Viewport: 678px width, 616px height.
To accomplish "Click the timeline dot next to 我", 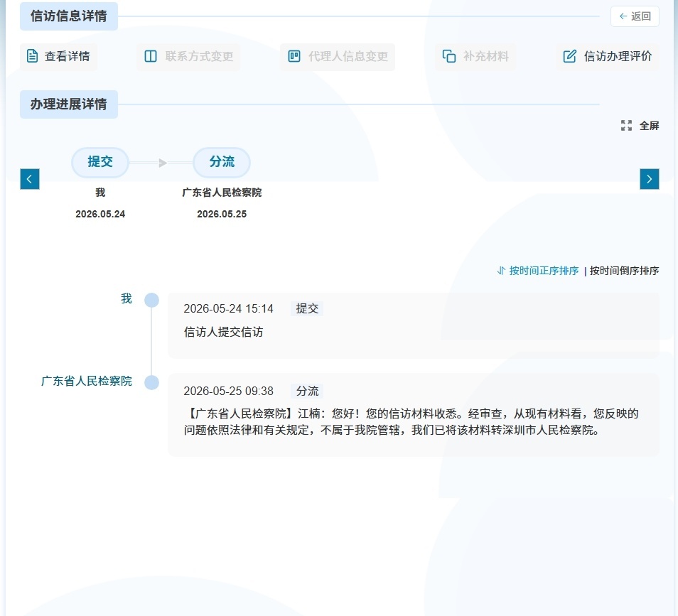I will click(152, 300).
